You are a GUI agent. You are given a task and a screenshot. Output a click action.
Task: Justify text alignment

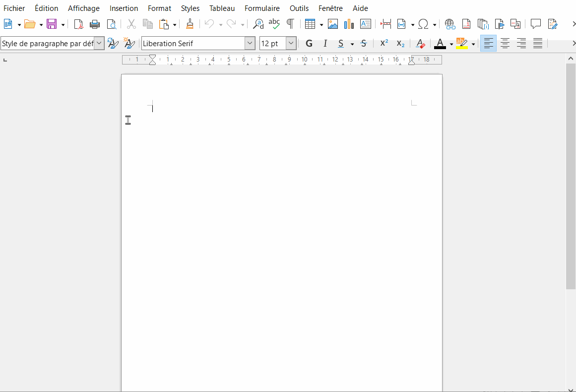[x=538, y=44]
